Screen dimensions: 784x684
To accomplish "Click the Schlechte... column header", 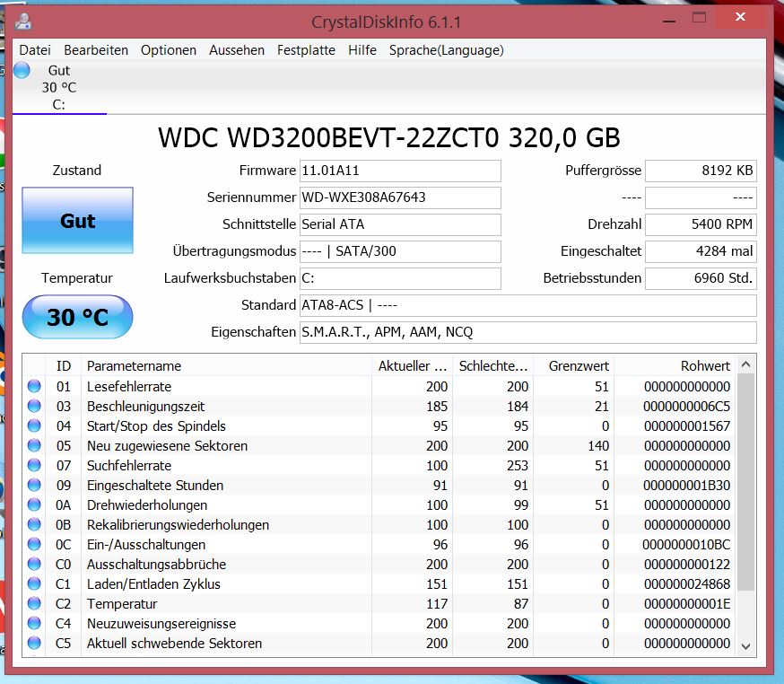I will [x=493, y=365].
